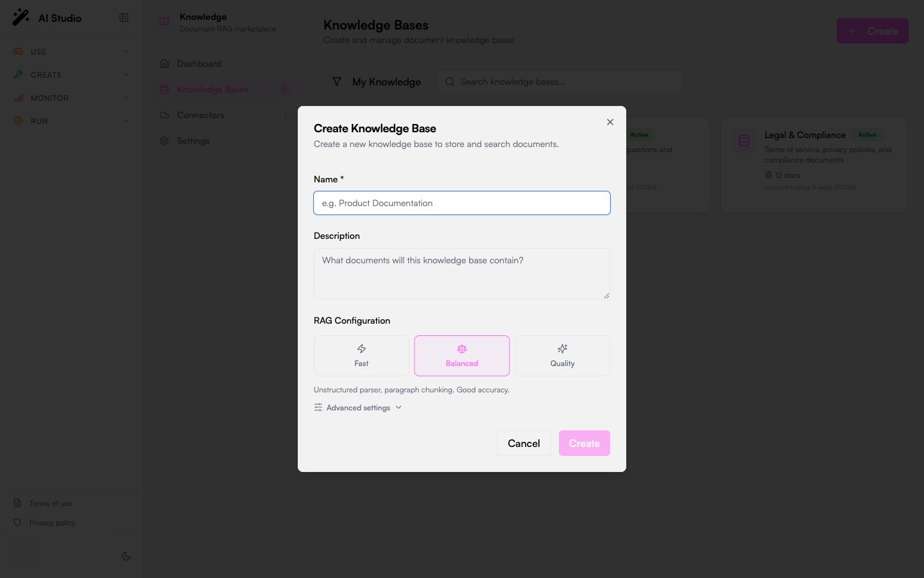Screen dimensions: 924x578
Task: Open the Terms of use link
Action: click(x=51, y=504)
